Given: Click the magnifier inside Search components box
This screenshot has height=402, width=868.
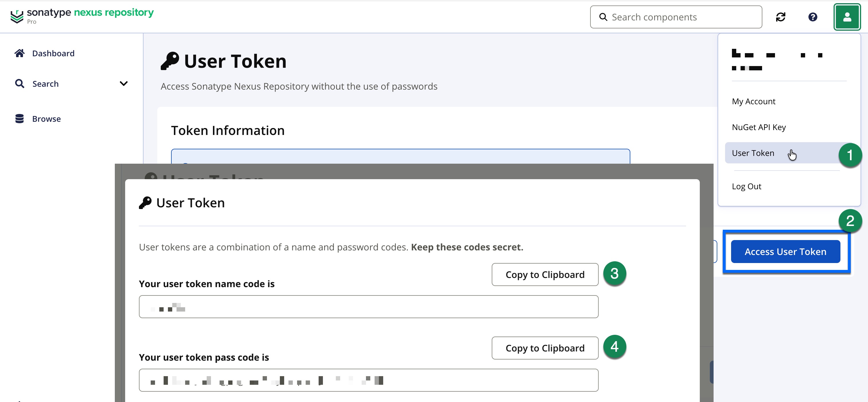Looking at the screenshot, I should 603,17.
